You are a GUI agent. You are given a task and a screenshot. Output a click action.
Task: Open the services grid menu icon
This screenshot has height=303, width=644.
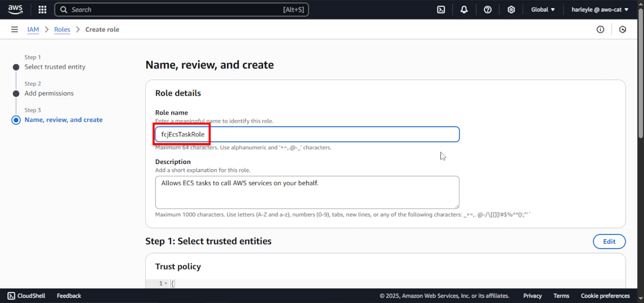point(42,9)
